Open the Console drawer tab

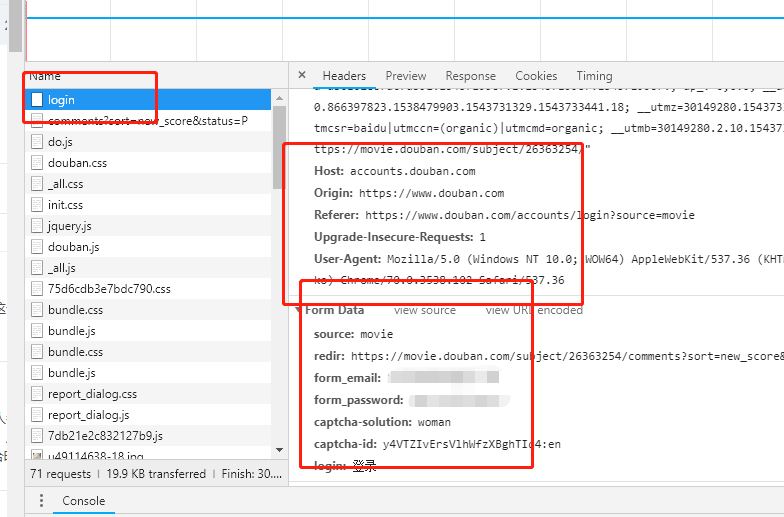84,501
